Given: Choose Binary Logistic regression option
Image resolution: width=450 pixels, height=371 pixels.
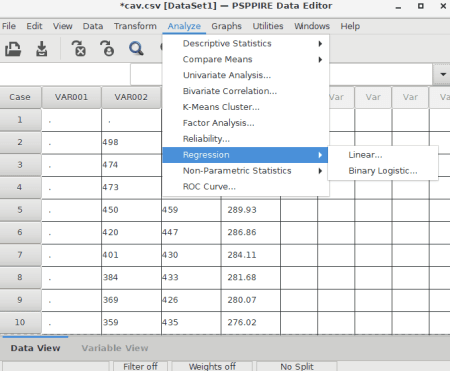Looking at the screenshot, I should point(383,171).
